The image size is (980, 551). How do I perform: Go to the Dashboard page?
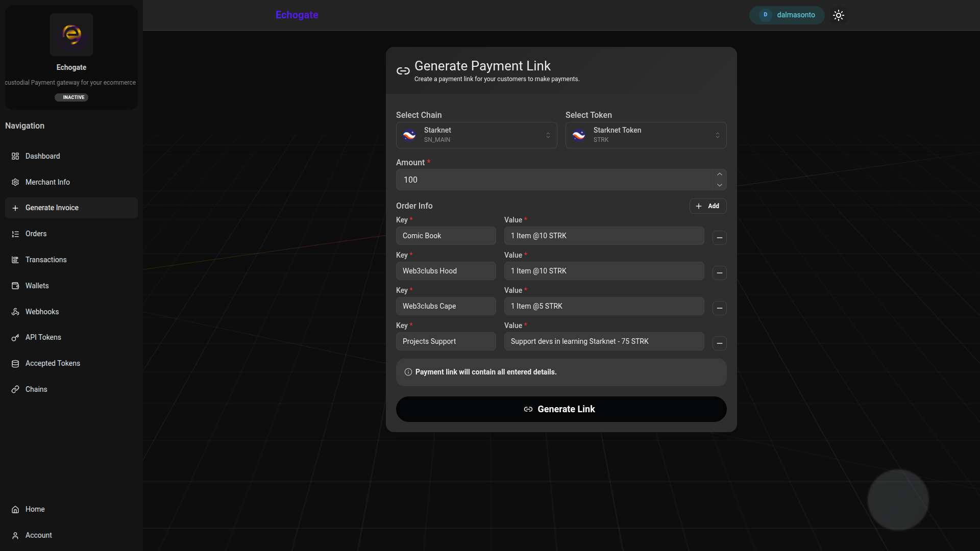(x=42, y=156)
